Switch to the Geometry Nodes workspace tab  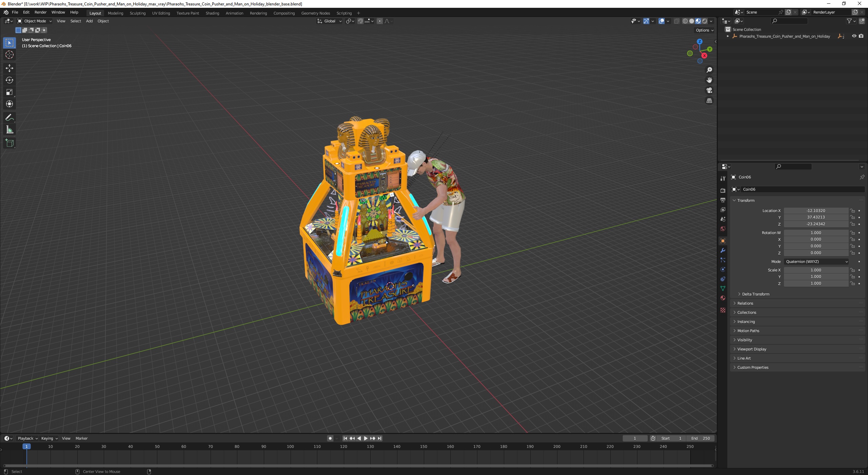(x=315, y=13)
